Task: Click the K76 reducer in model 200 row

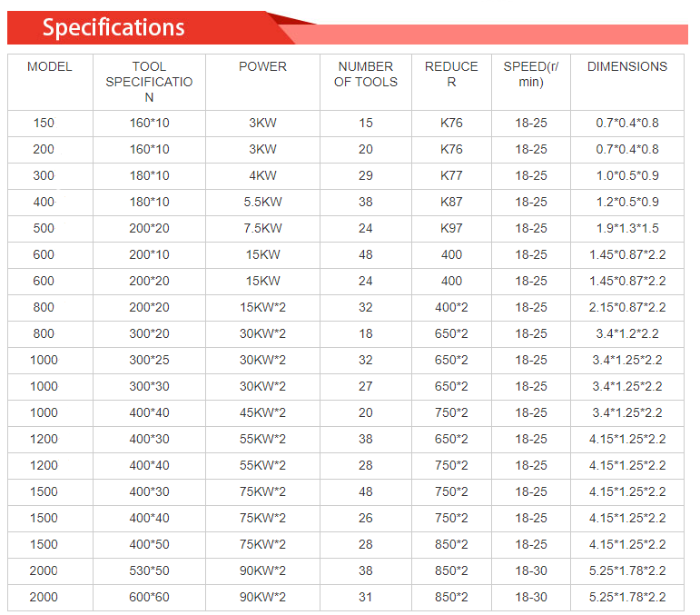Action: (451, 149)
